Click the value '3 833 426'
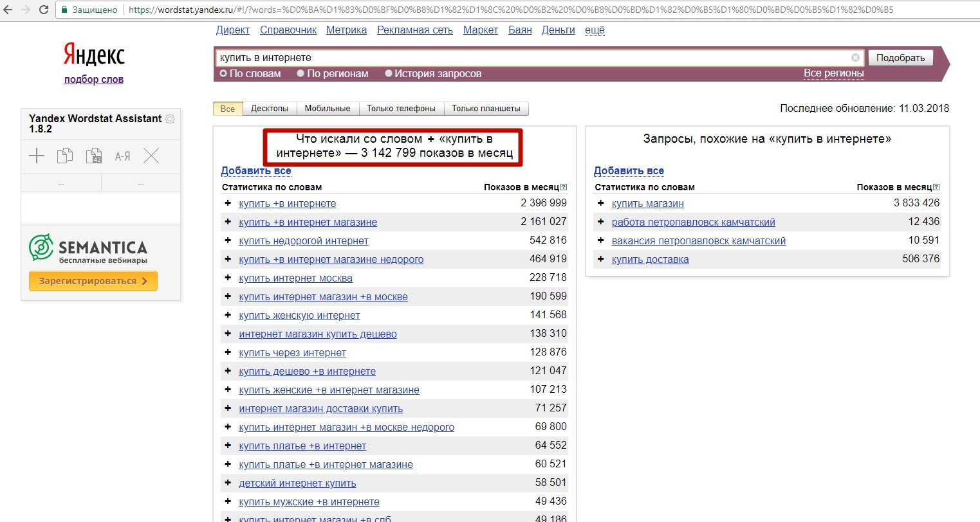Viewport: 980px width, 522px height. click(x=916, y=203)
